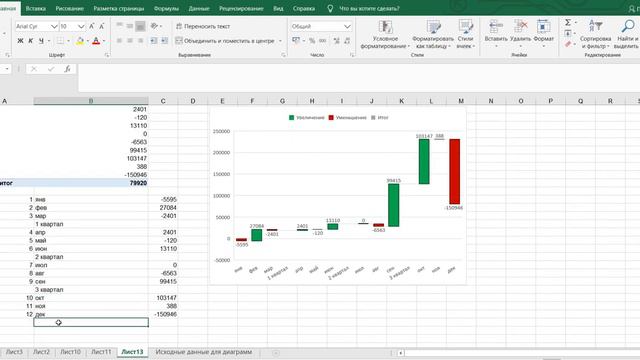Click the Вставить cells button
The height and width of the screenshot is (360, 640).
[496, 33]
